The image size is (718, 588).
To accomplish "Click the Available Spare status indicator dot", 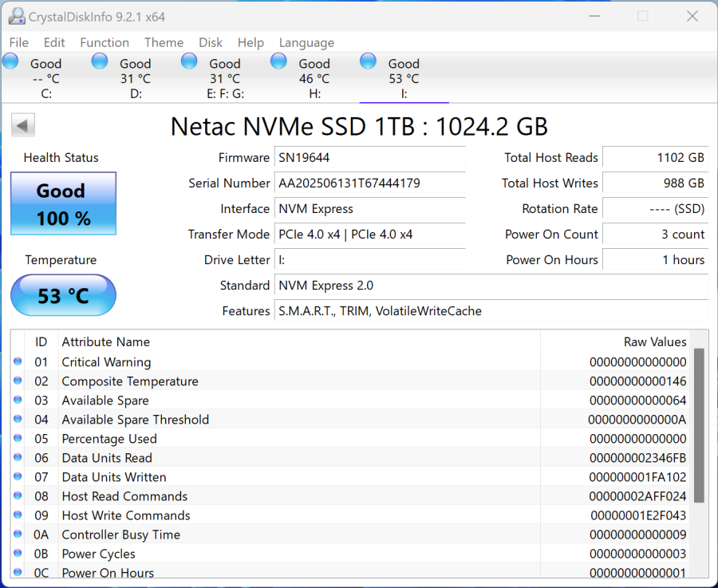I will (x=18, y=401).
